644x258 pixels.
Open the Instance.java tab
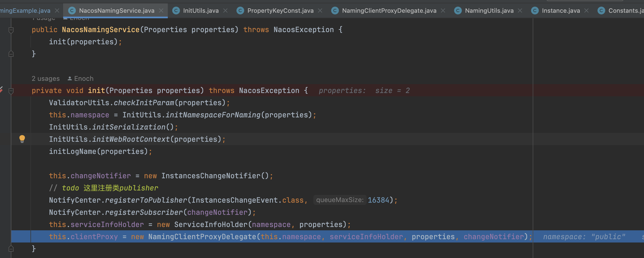coord(561,11)
